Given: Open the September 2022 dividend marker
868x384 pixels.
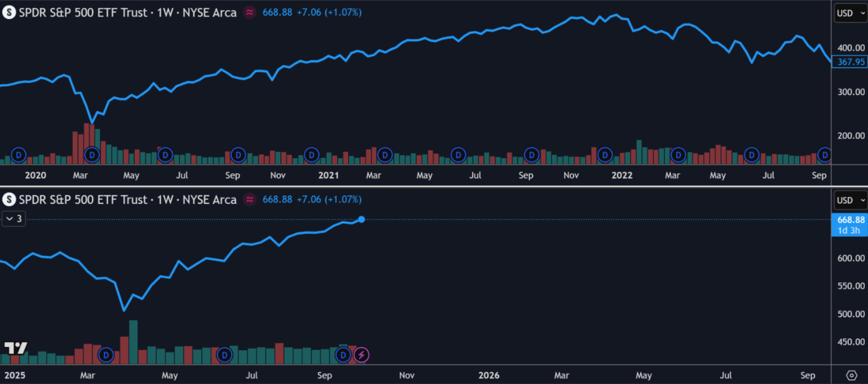Looking at the screenshot, I should 825,154.
